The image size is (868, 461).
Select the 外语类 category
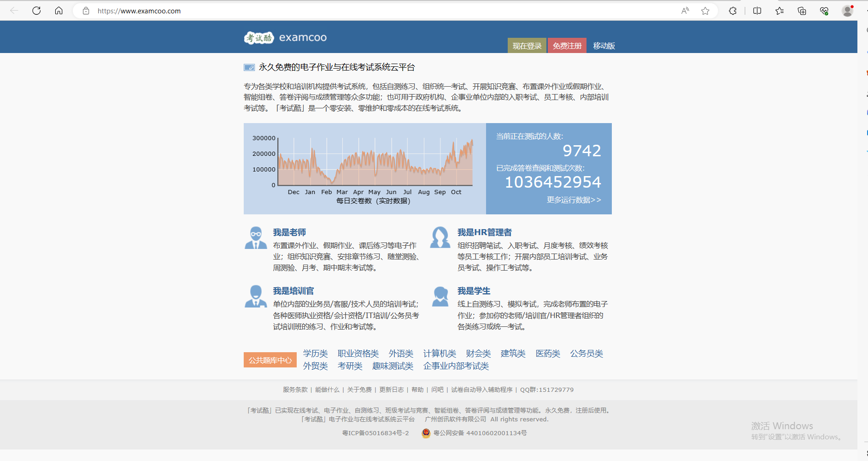pos(401,354)
